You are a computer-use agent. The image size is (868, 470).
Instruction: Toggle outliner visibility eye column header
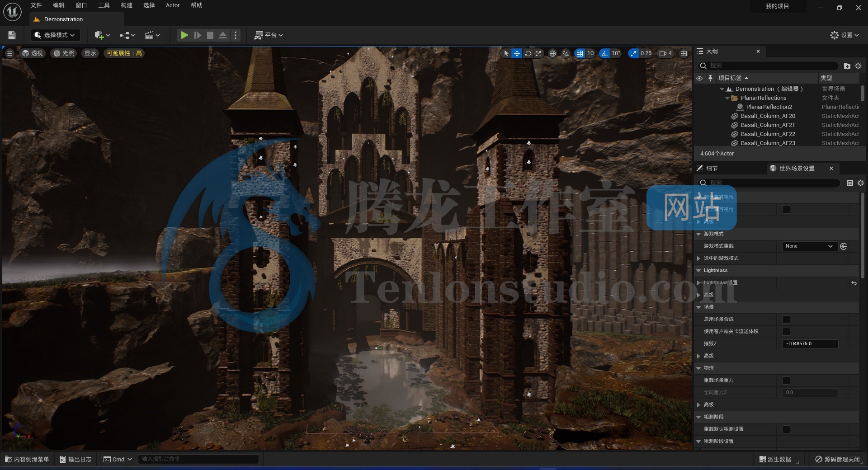[x=699, y=78]
